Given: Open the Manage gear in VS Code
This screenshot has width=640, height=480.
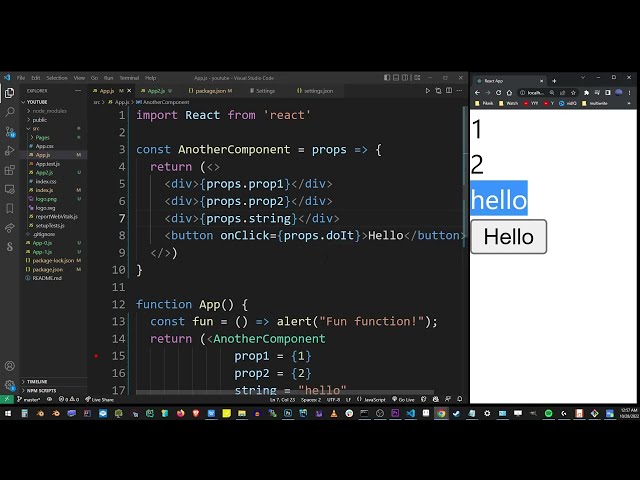Looking at the screenshot, I should (9, 385).
